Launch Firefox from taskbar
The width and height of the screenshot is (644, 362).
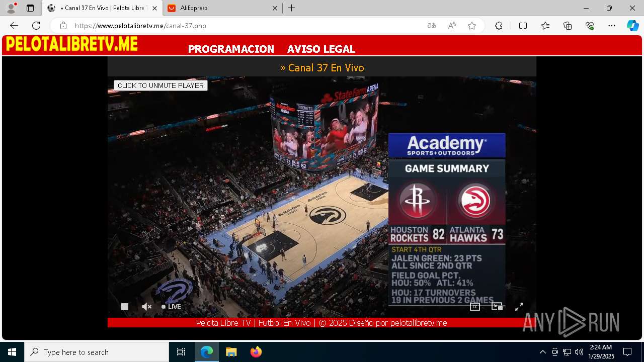[x=256, y=352]
